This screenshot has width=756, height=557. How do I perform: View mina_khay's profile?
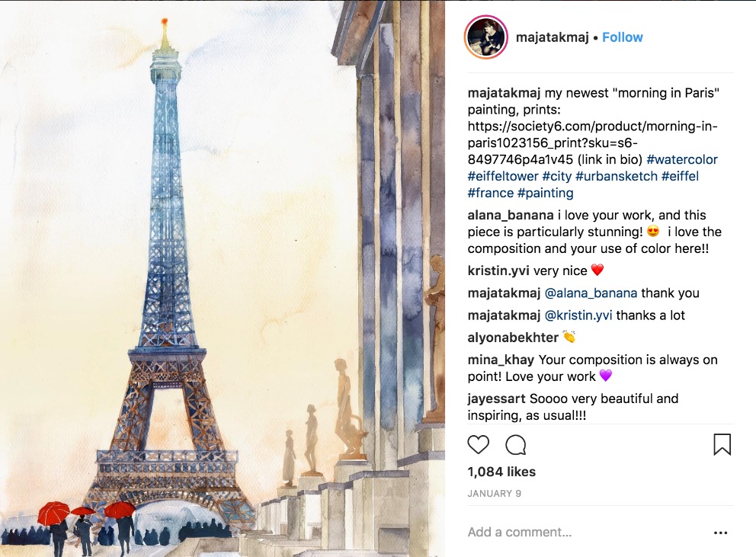501,360
